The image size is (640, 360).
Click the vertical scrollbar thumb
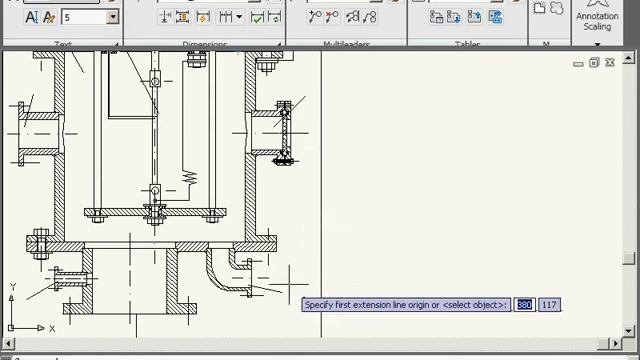[x=629, y=259]
